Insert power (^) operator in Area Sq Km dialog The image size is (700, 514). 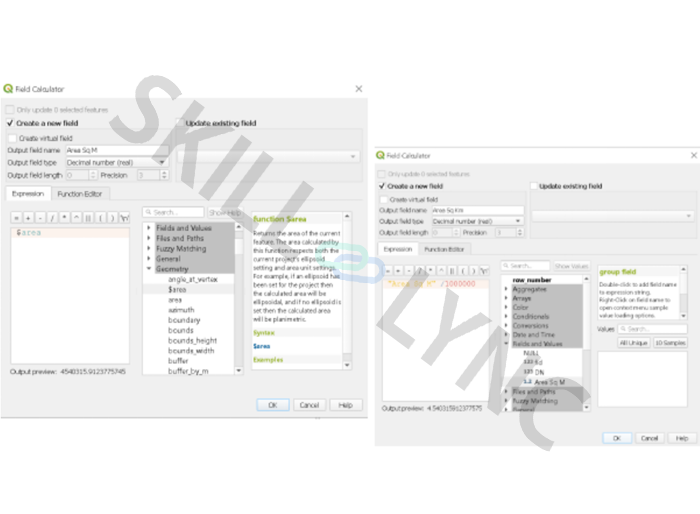point(441,271)
